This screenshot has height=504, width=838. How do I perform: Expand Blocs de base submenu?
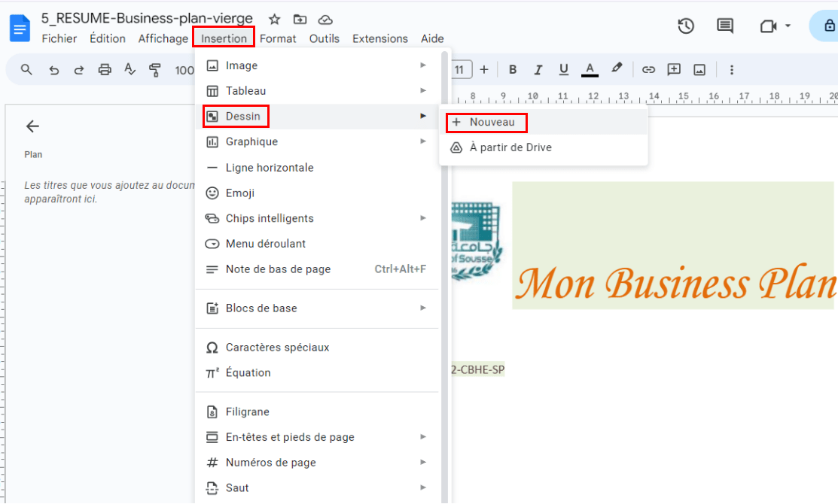[x=318, y=308]
